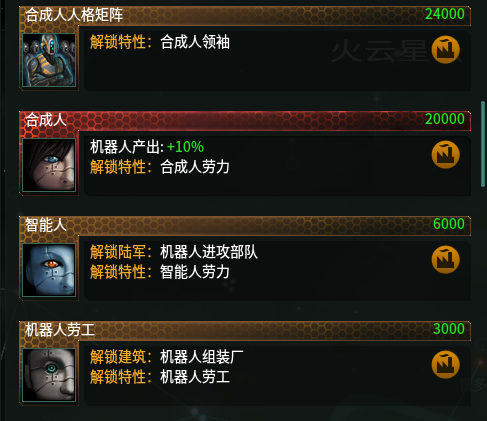487x421 pixels.
Task: Click the 机器人产出 +10% bonus line
Action: click(x=147, y=147)
